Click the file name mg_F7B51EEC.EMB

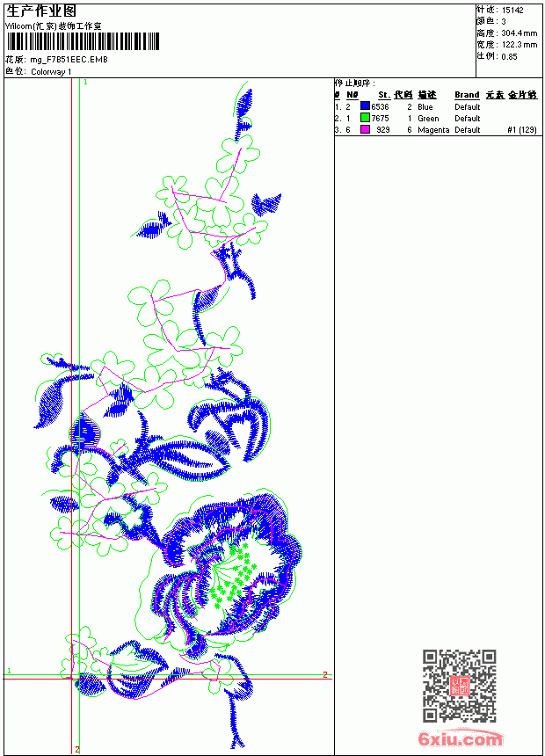coord(69,60)
